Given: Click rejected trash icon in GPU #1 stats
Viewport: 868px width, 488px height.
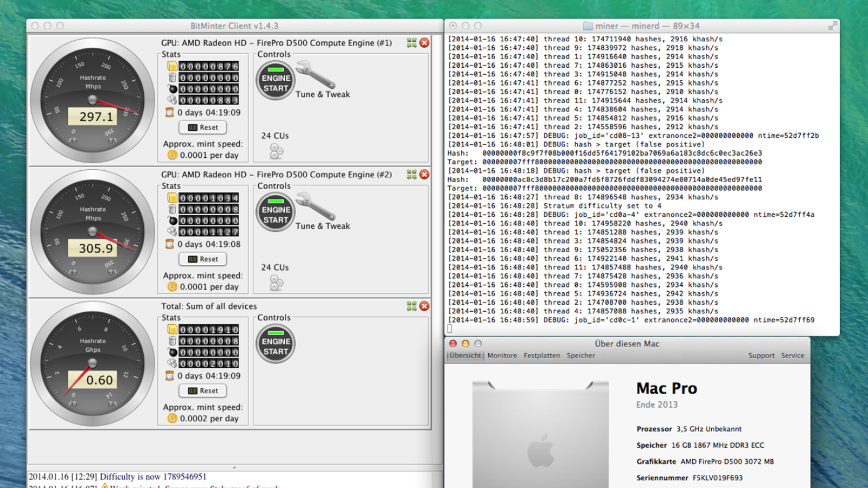Looking at the screenshot, I should (173, 78).
